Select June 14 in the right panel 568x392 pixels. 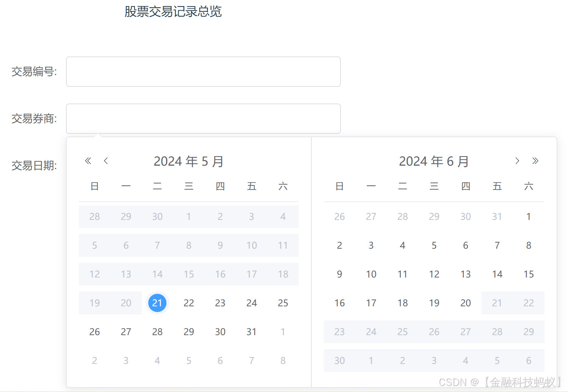click(497, 274)
